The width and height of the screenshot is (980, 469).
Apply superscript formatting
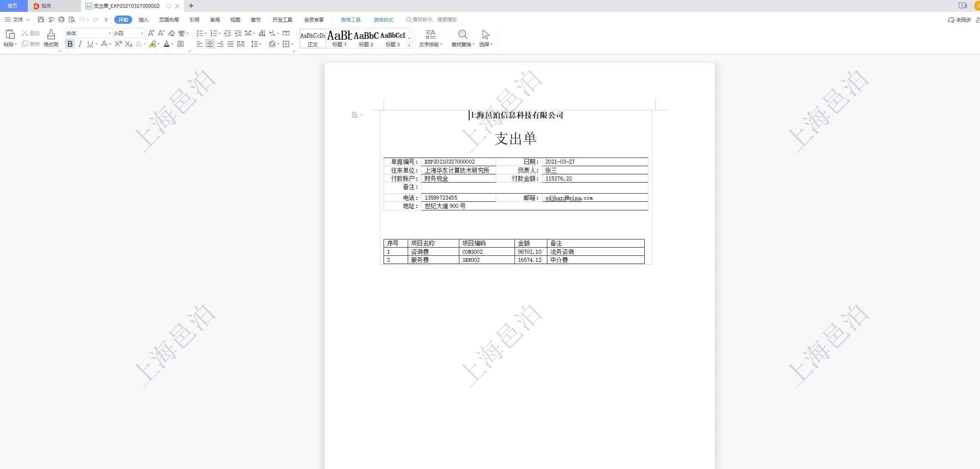coord(118,44)
